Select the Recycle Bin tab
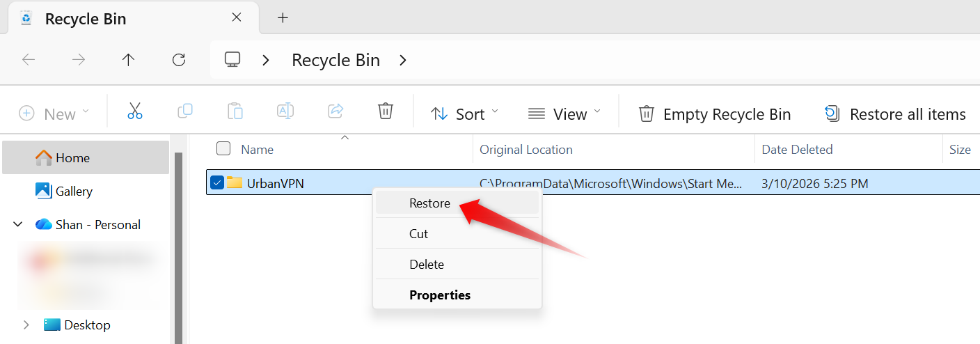 (132, 18)
